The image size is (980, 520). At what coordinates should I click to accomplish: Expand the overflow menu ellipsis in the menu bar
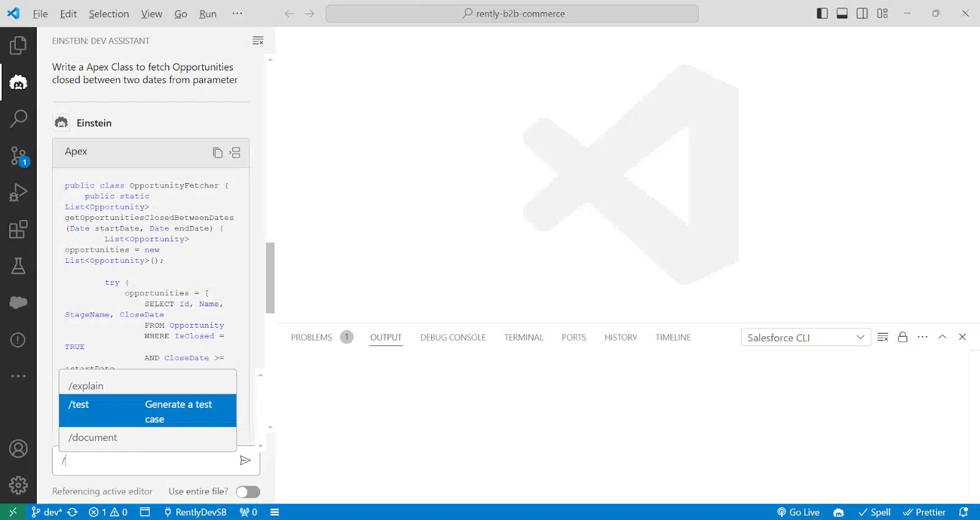tap(237, 13)
